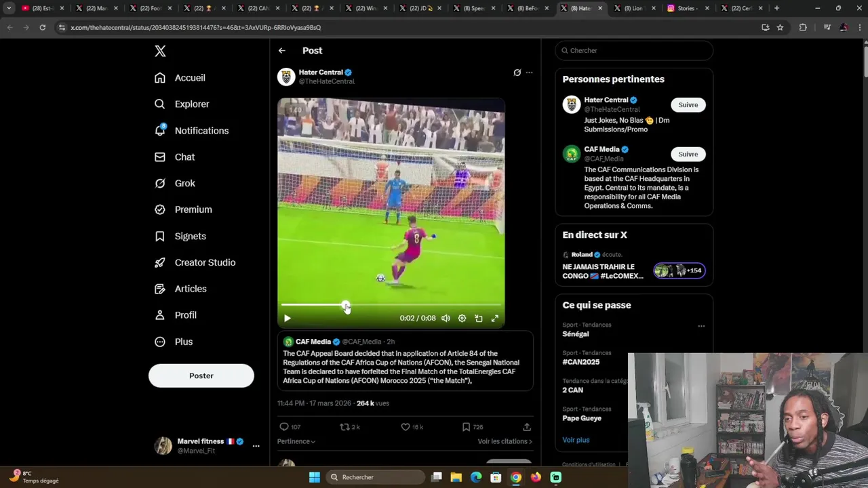Viewport: 868px width, 488px height.
Task: Join the Roland live space listeners
Action: 679,271
